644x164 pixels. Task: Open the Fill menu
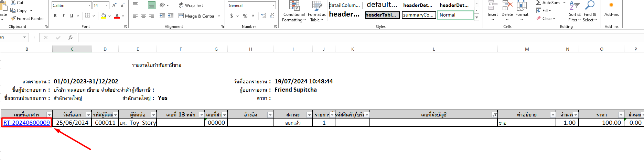pos(544,11)
